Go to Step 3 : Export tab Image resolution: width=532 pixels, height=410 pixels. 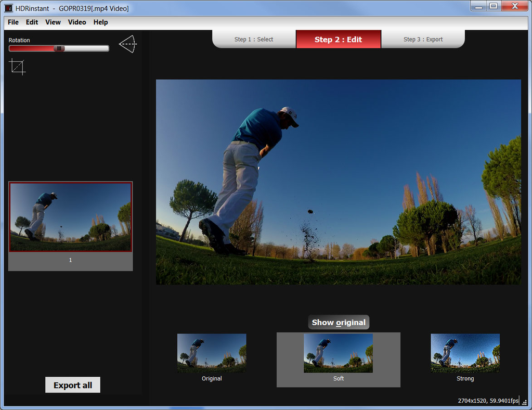[423, 40]
